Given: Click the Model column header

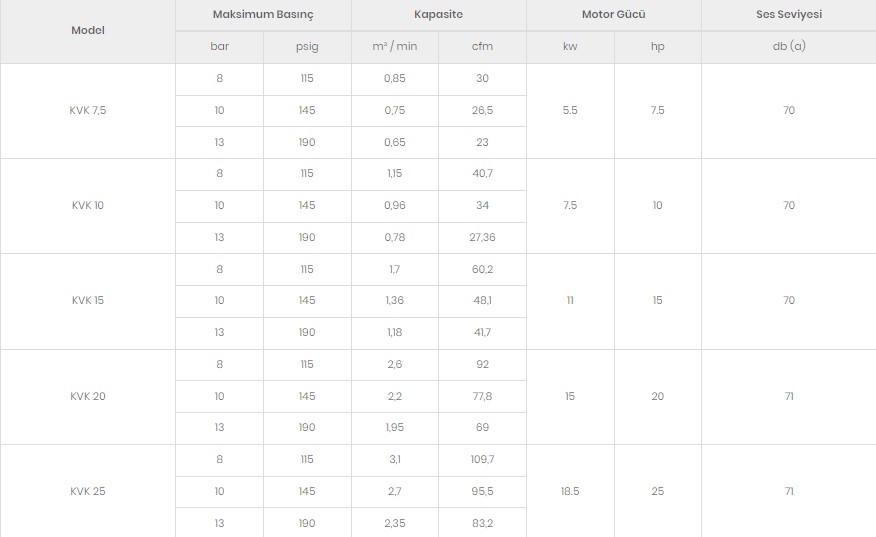Looking at the screenshot, I should pyautogui.click(x=88, y=31).
